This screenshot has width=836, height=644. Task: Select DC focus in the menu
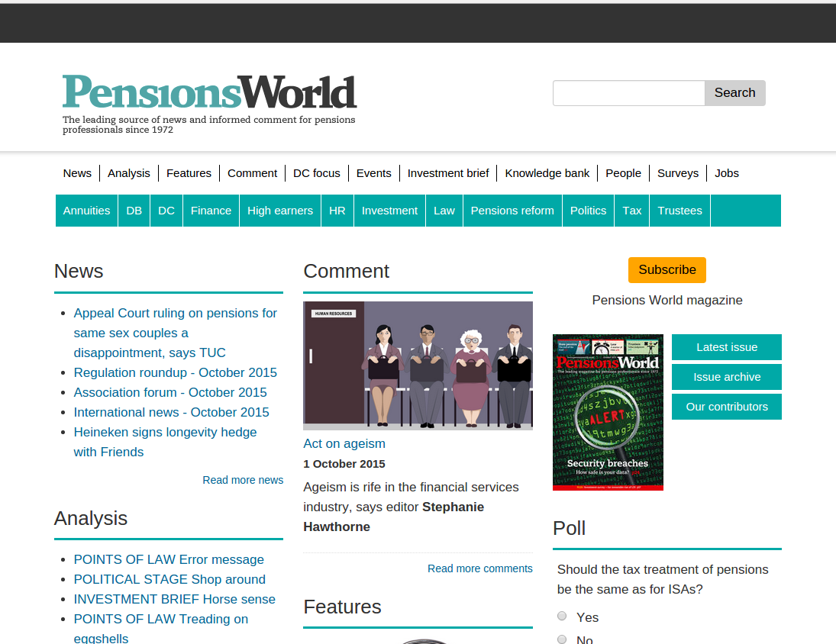[317, 173]
